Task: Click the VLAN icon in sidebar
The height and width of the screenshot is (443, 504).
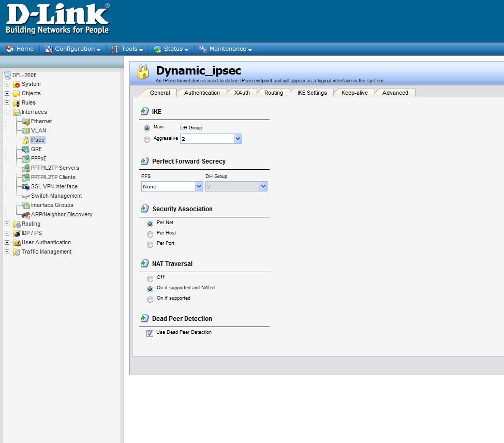Action: click(26, 130)
